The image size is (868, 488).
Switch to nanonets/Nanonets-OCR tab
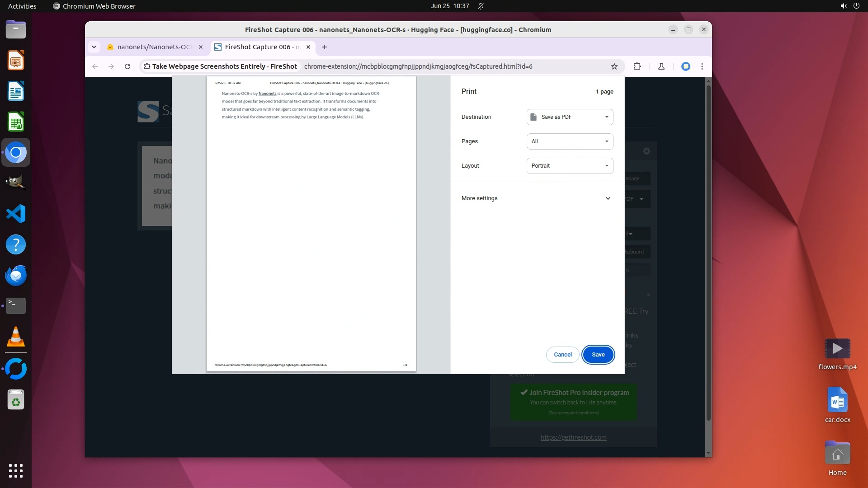(x=154, y=47)
